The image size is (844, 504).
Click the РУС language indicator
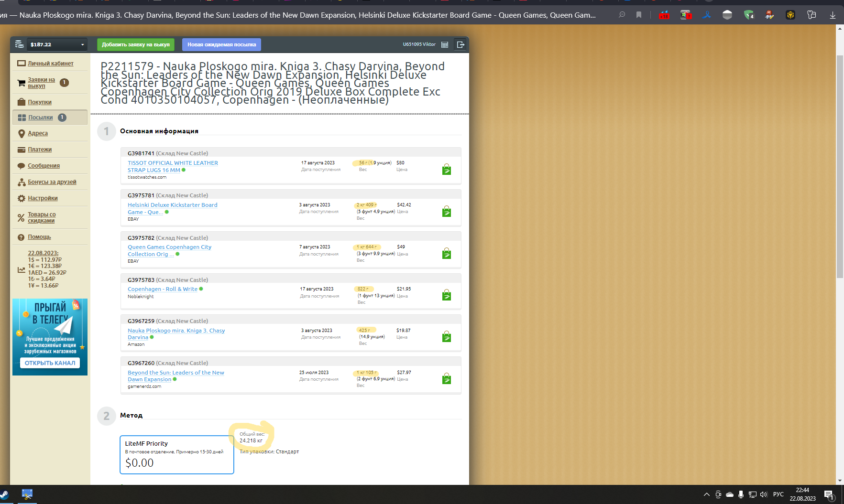(x=778, y=494)
